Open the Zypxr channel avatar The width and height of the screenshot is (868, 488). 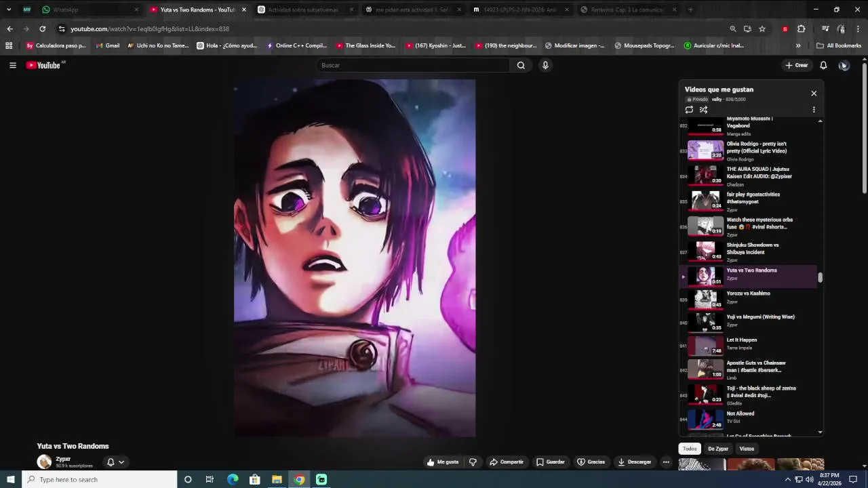coord(44,462)
